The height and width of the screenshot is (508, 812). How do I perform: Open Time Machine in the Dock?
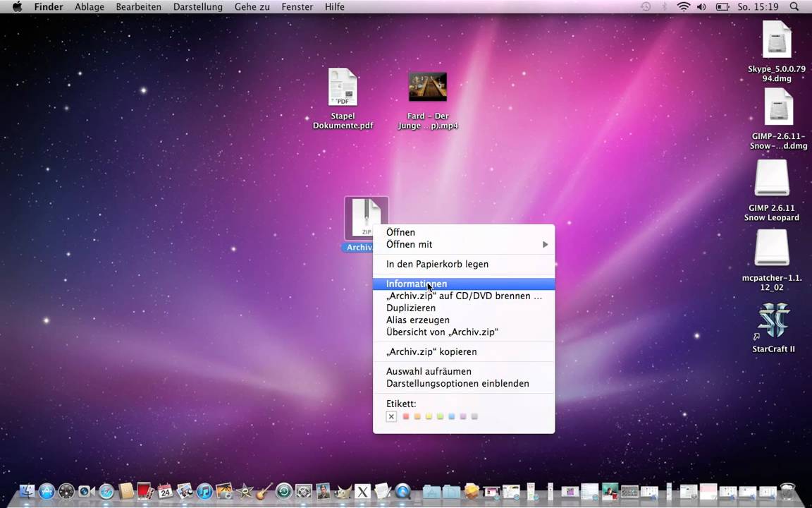284,491
